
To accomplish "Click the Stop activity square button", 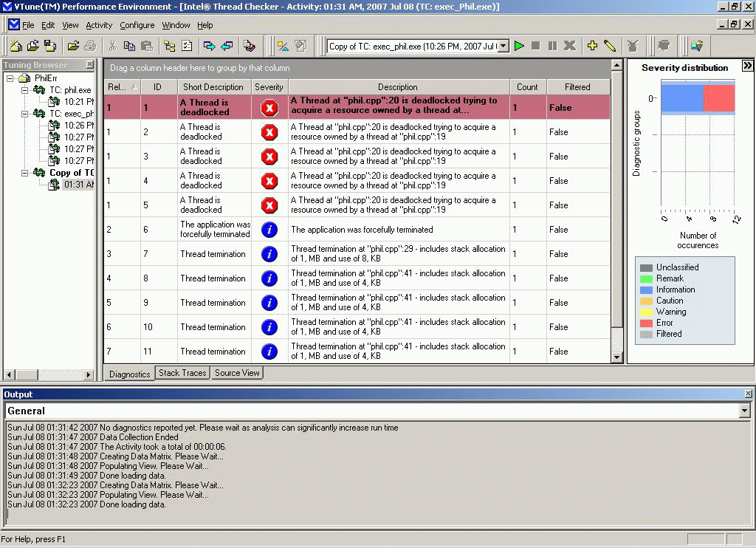I will click(535, 46).
